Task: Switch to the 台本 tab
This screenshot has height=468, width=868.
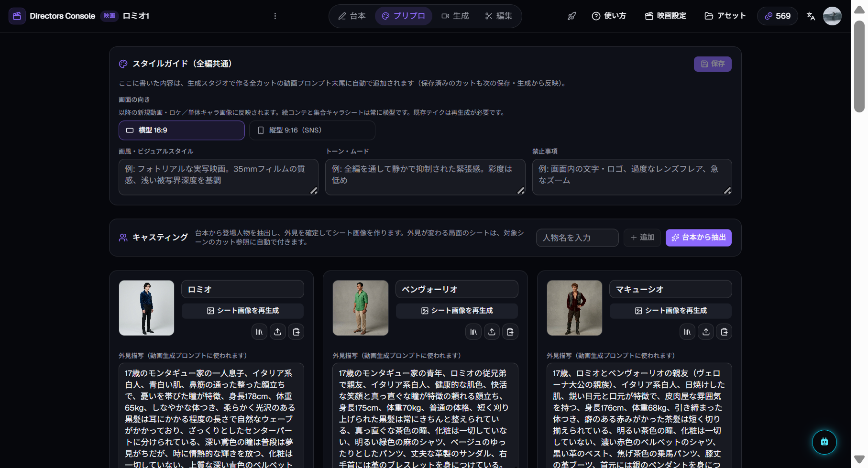Action: 352,16
